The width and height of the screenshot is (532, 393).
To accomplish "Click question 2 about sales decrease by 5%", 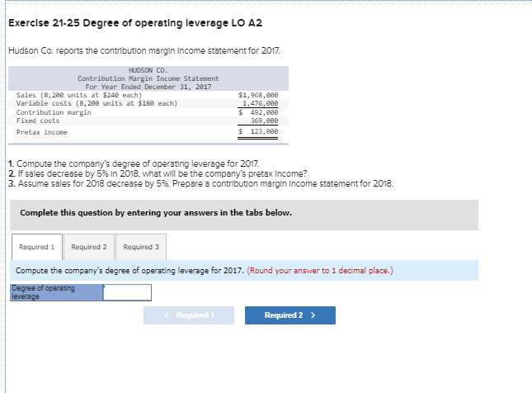I will point(158,173).
